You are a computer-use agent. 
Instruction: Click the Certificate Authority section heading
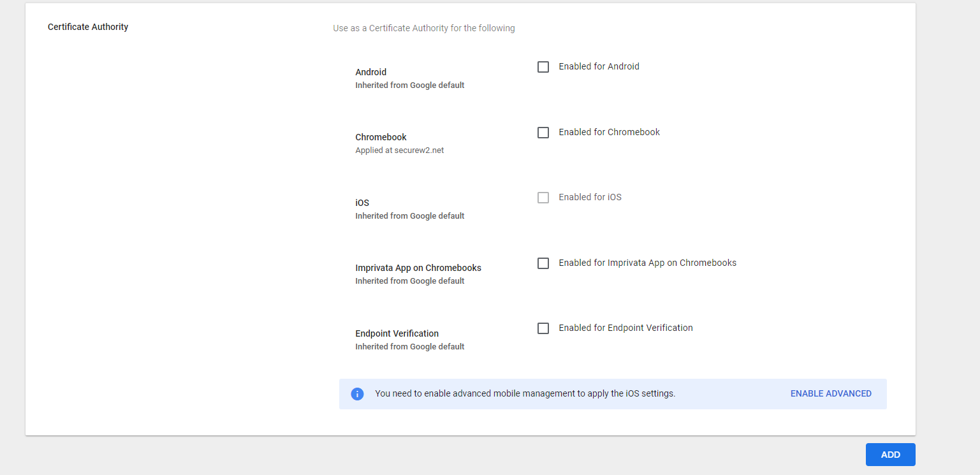coord(88,27)
